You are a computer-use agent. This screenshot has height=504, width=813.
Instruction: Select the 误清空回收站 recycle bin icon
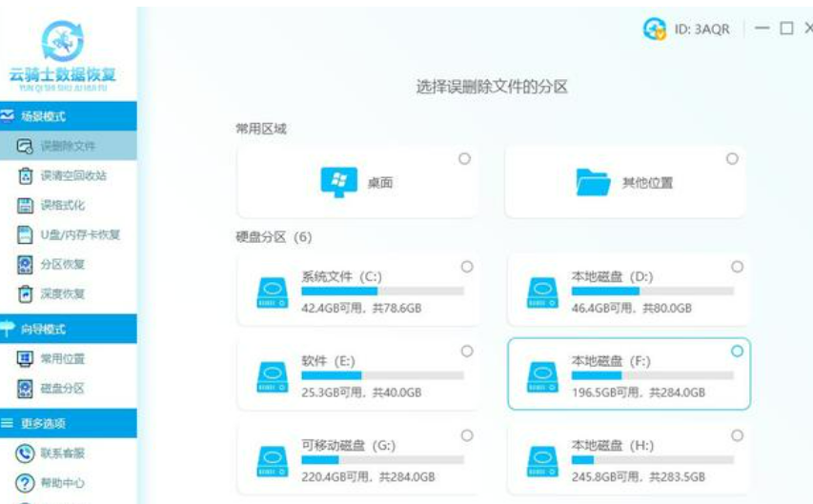click(x=26, y=176)
